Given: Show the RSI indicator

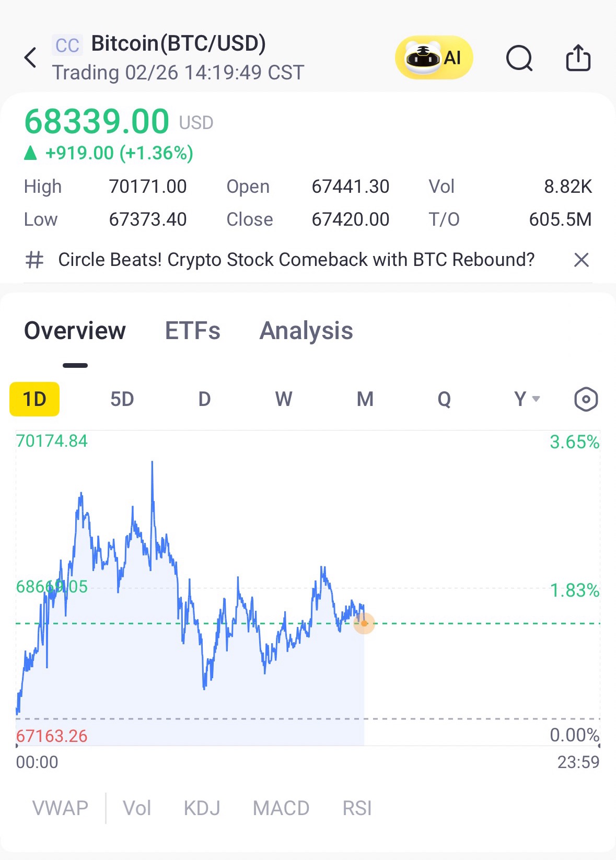Looking at the screenshot, I should 357,808.
